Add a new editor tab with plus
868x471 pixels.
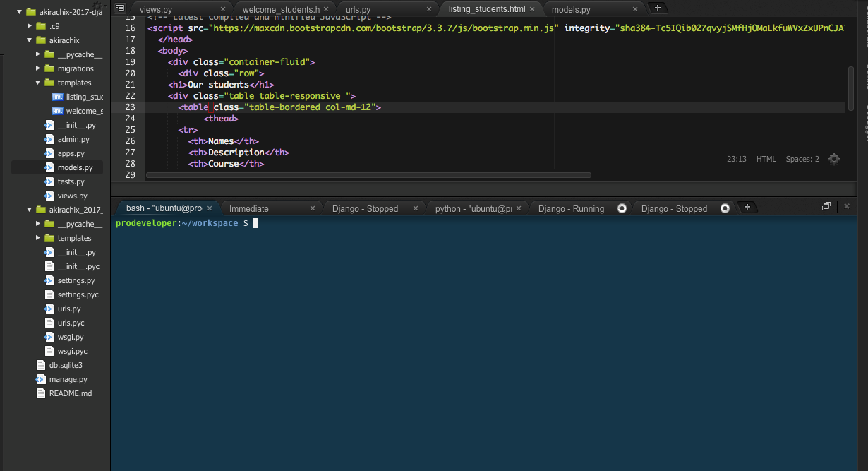(x=658, y=8)
